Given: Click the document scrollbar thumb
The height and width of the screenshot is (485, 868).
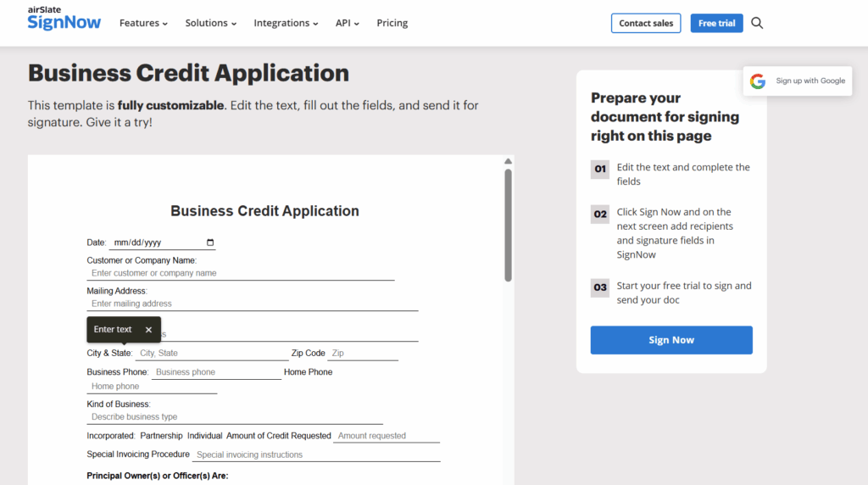Looking at the screenshot, I should tap(509, 226).
